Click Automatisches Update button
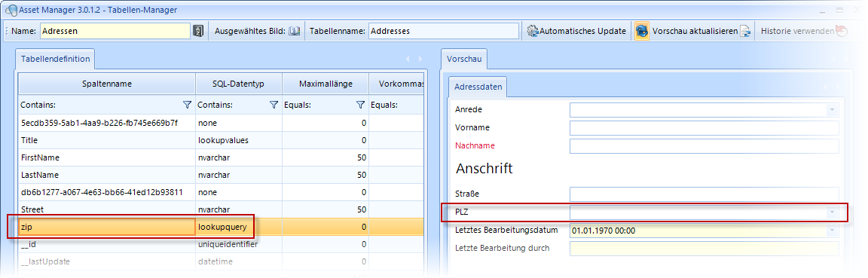Screen dimensions: 868x278 [577, 31]
